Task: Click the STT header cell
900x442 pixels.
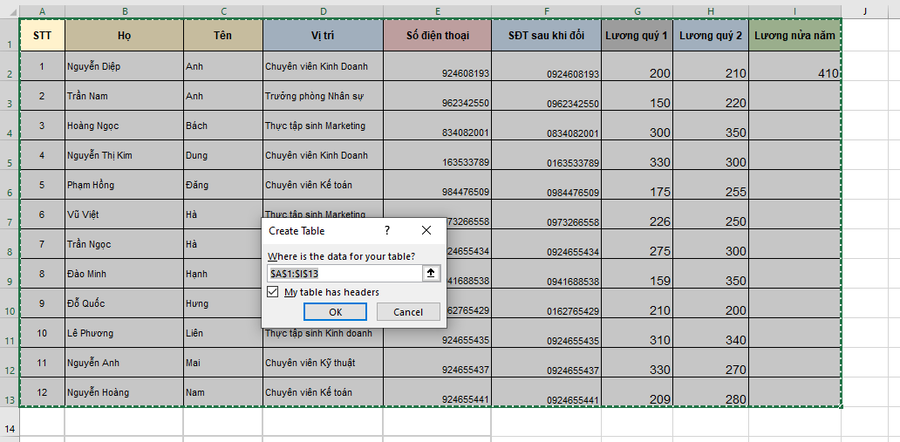Action: coord(42,36)
